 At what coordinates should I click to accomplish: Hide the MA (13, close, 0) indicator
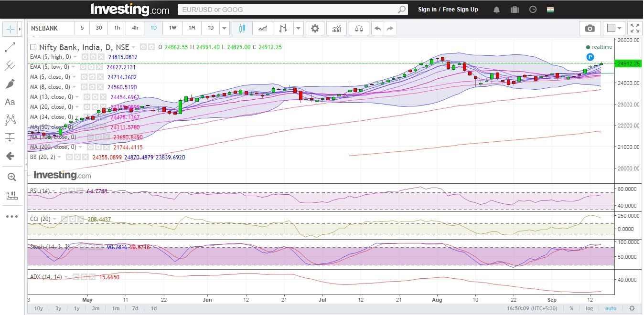point(86,97)
